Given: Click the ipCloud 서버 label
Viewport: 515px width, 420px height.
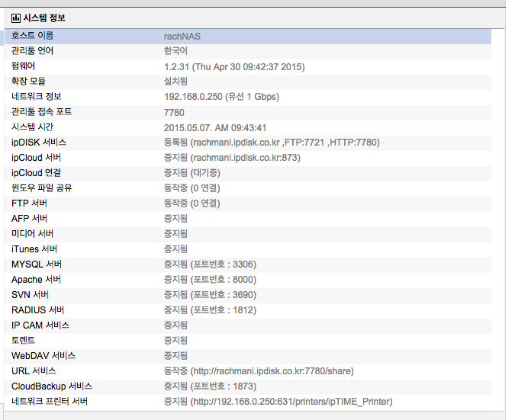Looking at the screenshot, I should 36,158.
